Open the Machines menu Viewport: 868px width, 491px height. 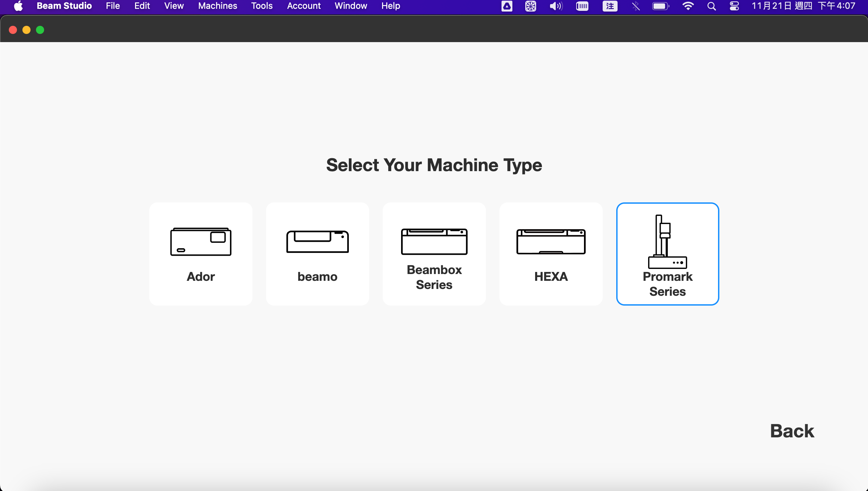coord(218,6)
